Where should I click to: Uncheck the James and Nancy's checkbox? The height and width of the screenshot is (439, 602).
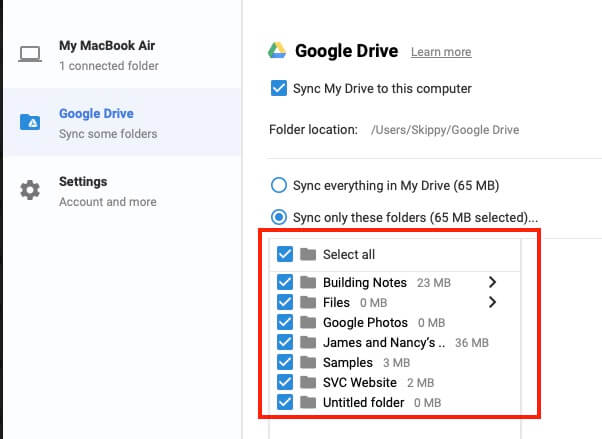tap(285, 342)
